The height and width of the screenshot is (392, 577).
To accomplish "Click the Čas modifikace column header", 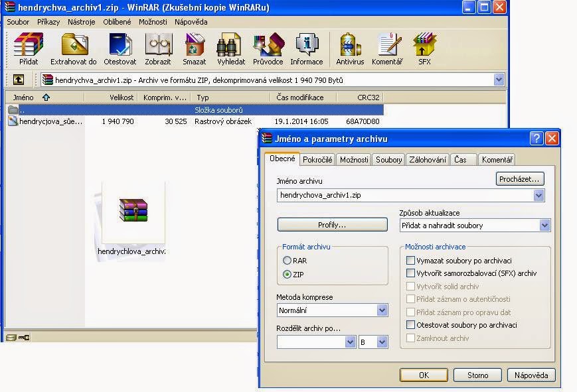I will coord(303,98).
